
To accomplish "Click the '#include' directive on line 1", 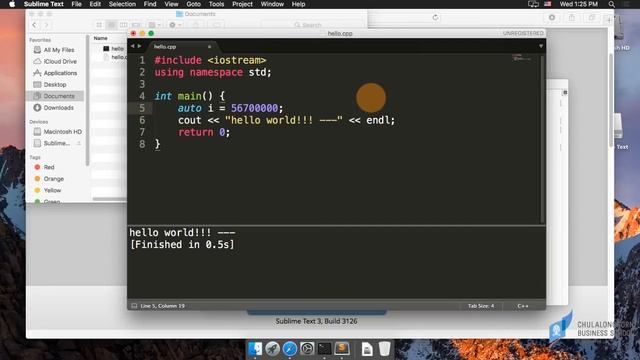I will coord(178,60).
